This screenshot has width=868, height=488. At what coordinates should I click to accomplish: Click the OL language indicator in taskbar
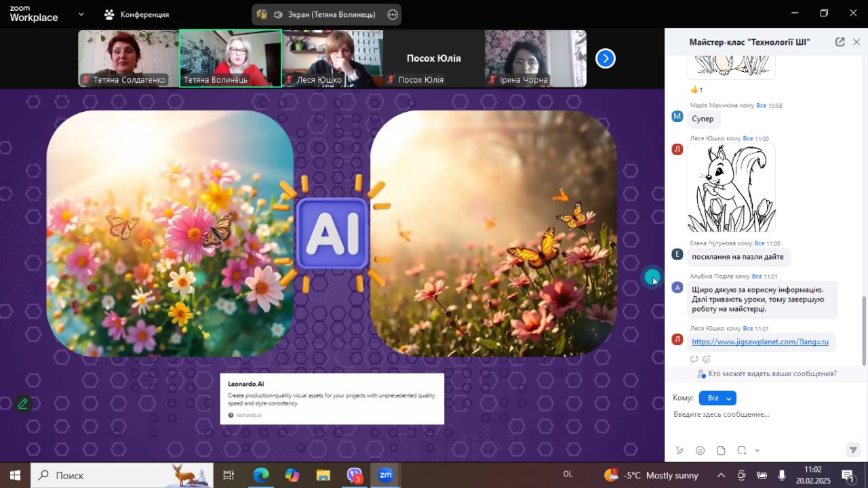point(568,474)
